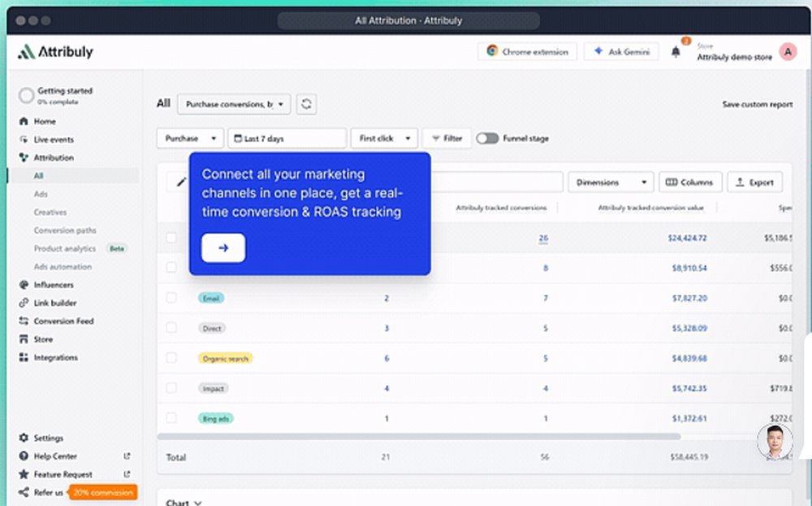Open Attribuly demo store selector
Image resolution: width=812 pixels, height=506 pixels.
[734, 53]
